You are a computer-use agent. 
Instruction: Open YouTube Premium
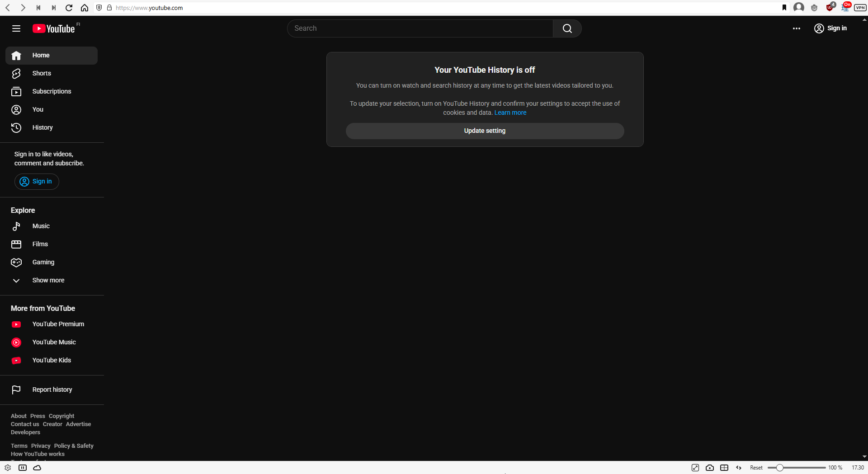52,324
